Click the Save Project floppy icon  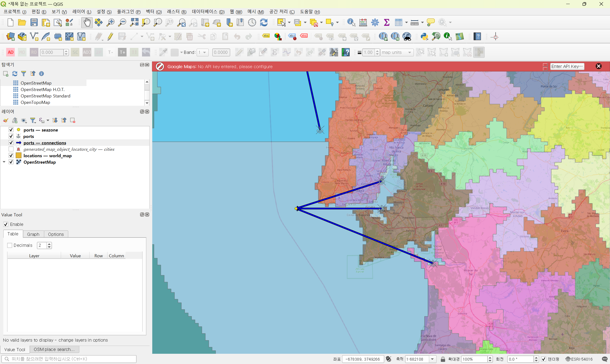coord(34,23)
